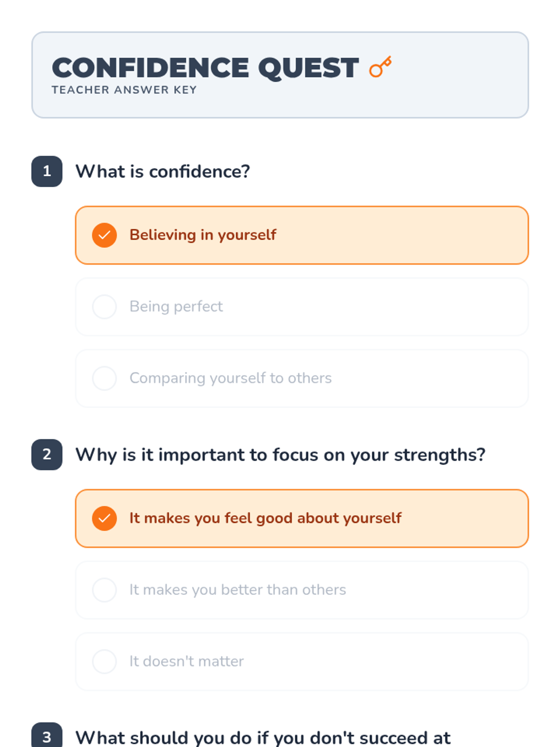
Task: Click the question number 1 badge
Action: pos(47,171)
